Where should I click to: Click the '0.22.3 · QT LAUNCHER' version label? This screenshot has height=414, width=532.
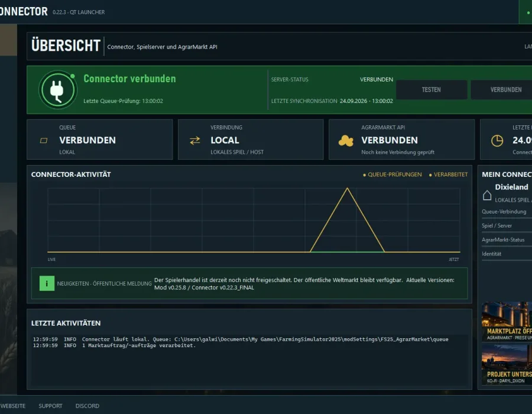tap(79, 12)
